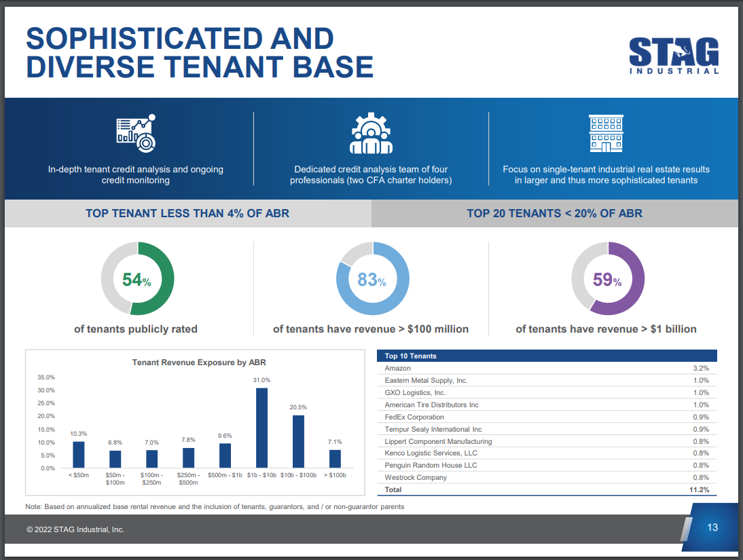Click the $1b - $10b bar at 31.0%

[261, 428]
